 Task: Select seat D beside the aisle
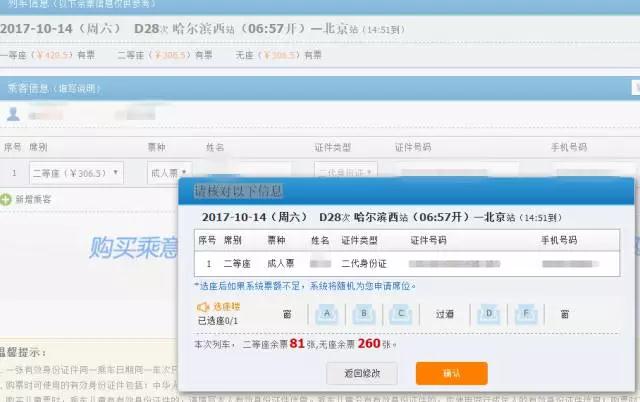489,314
